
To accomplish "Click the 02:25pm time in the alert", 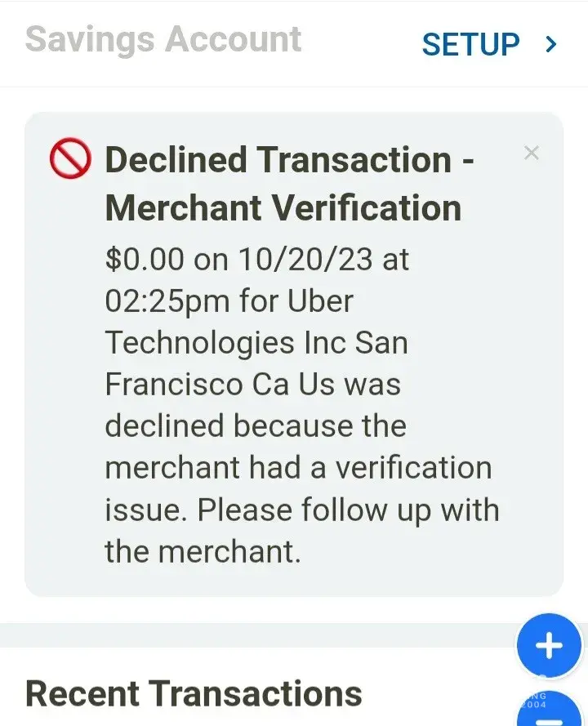I will click(167, 301).
